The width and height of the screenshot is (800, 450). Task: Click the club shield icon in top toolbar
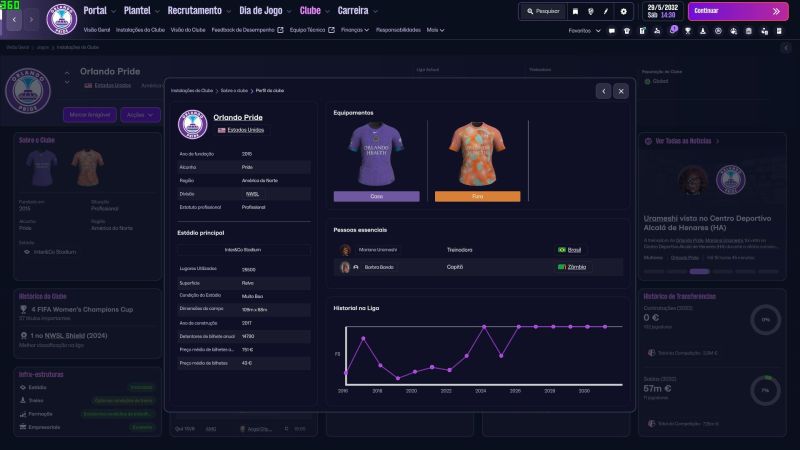pyautogui.click(x=590, y=11)
